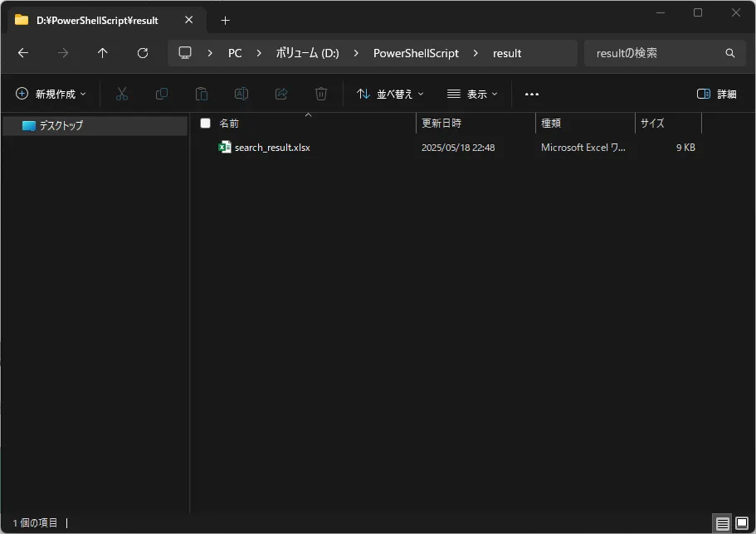The height and width of the screenshot is (534, 756).
Task: Click the Rename icon in toolbar
Action: 241,94
